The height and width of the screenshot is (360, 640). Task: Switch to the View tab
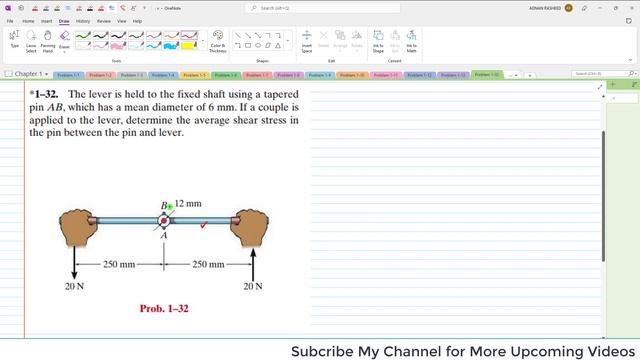(x=122, y=21)
